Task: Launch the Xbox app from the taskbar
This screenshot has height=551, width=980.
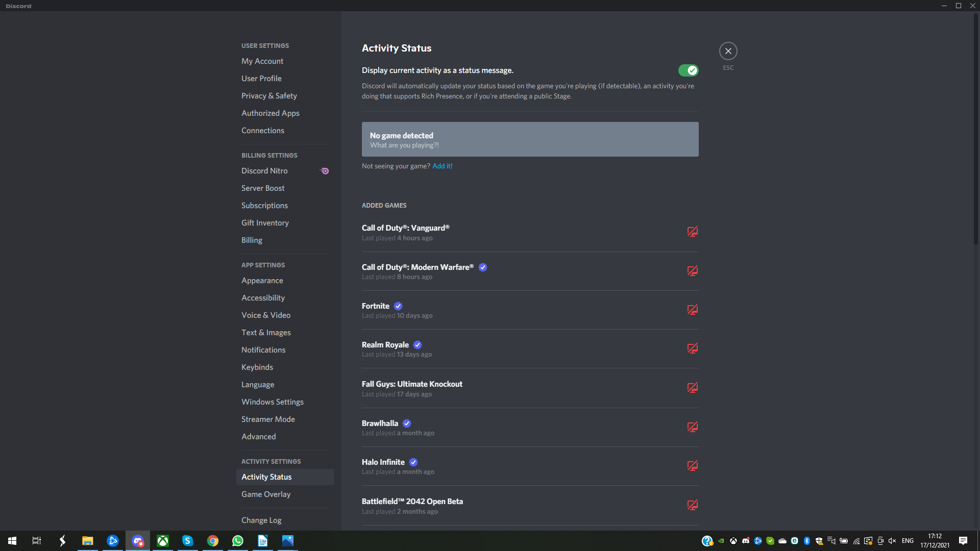Action: click(163, 541)
